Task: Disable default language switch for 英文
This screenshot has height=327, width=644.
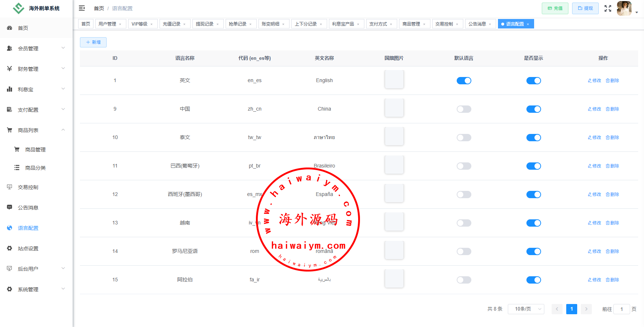Action: tap(464, 81)
